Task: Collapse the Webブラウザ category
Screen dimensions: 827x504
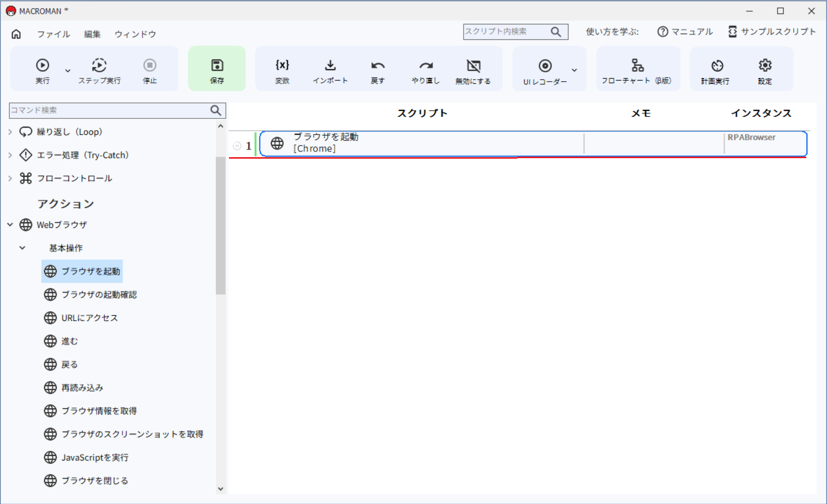Action: [x=10, y=225]
